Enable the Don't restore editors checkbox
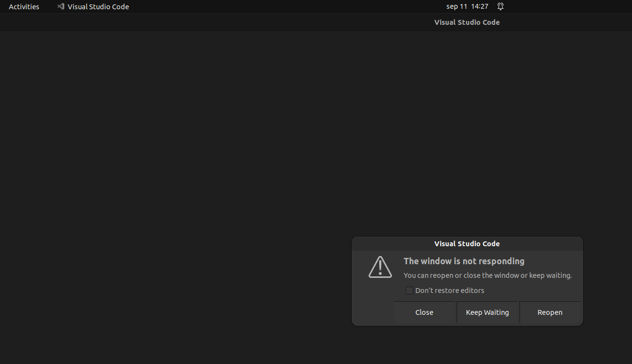 (409, 290)
